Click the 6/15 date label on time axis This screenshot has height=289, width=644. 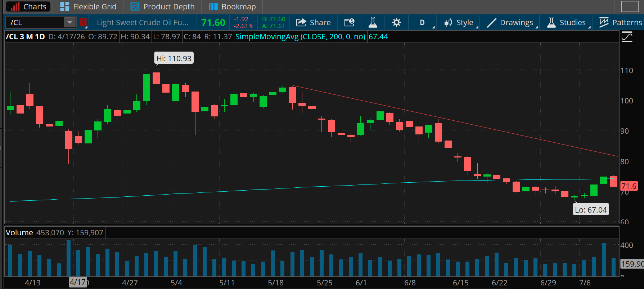[461, 283]
